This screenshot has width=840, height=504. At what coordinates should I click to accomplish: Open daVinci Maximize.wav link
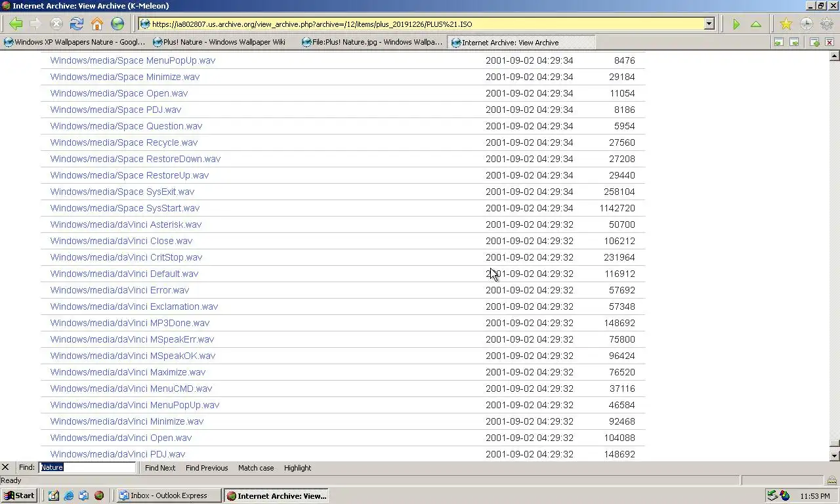[x=128, y=372]
